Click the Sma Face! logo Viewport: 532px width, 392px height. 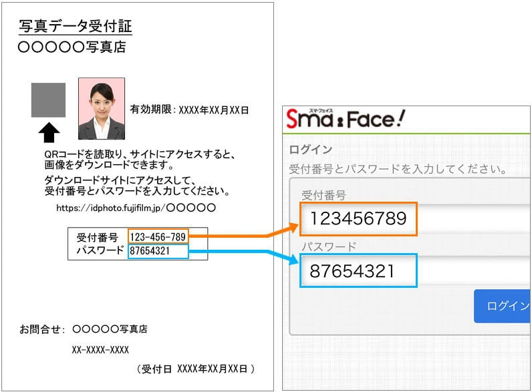pos(345,119)
